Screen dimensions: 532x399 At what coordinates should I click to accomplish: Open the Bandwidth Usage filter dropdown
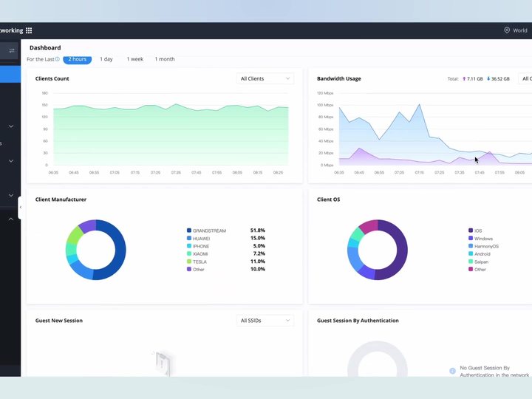click(525, 79)
